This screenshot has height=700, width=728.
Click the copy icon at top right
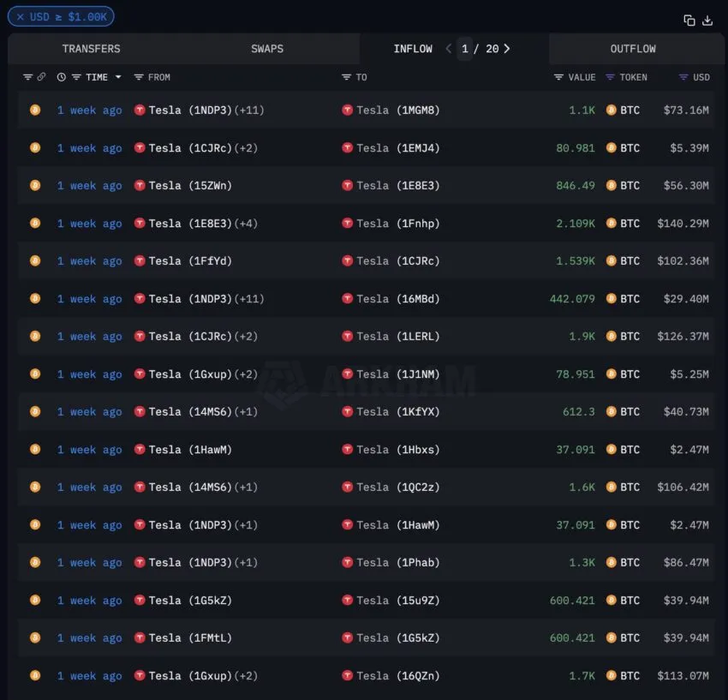(689, 20)
